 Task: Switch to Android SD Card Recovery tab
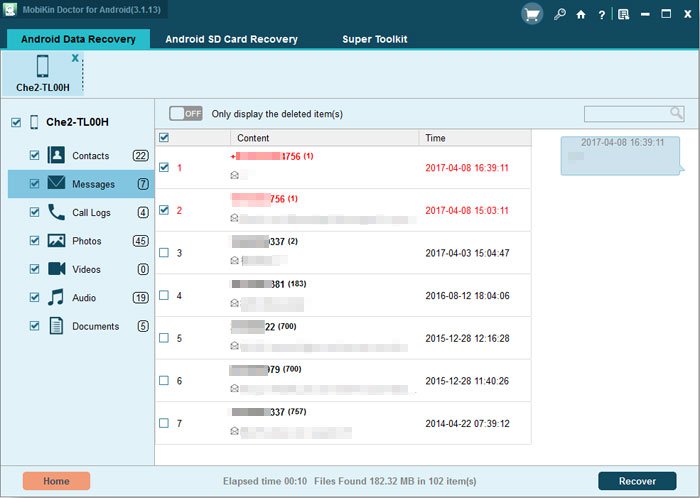click(x=231, y=39)
